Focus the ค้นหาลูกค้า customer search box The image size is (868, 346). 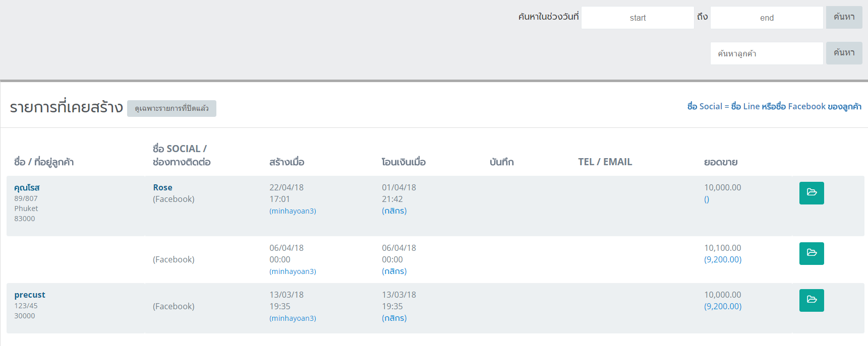766,53
